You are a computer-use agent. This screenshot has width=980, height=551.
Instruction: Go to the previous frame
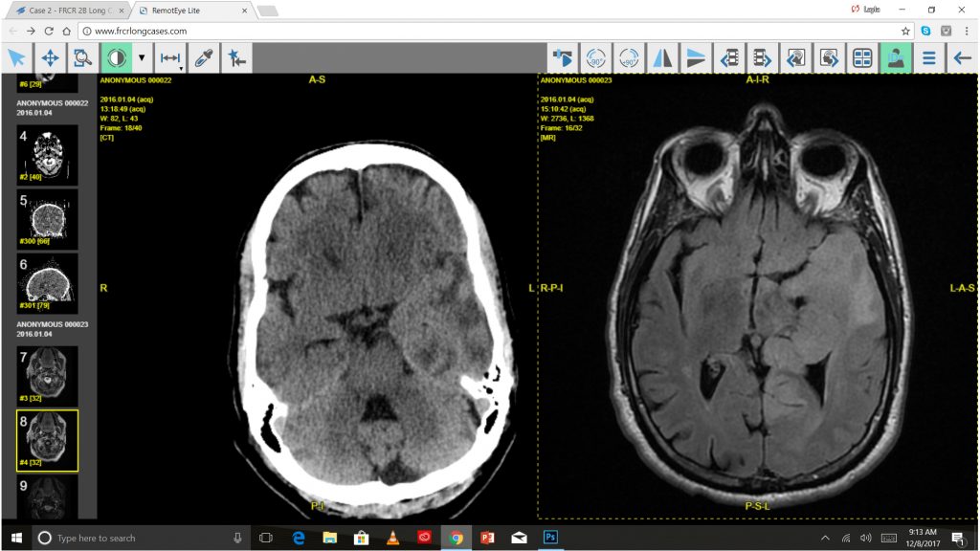(729, 58)
